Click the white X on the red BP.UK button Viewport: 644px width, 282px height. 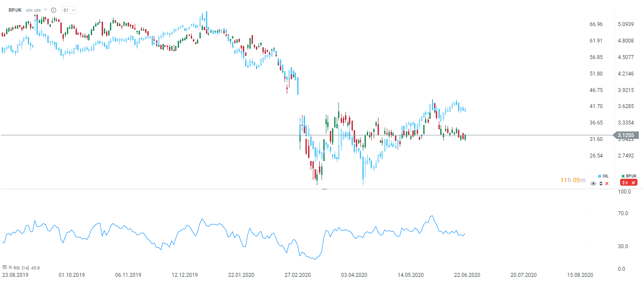(x=633, y=183)
